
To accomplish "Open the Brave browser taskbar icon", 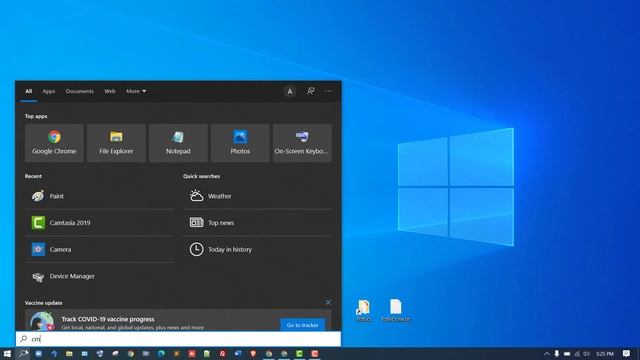I will [253, 353].
